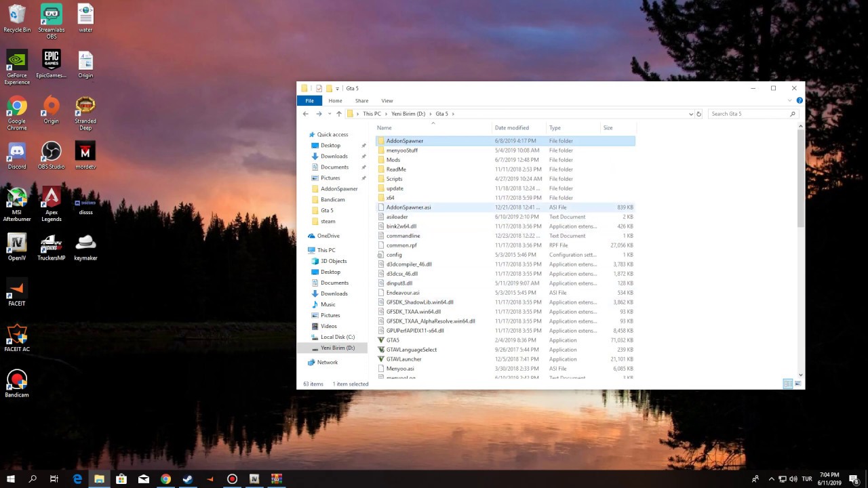Show hidden icons in the system tray
The width and height of the screenshot is (868, 488).
coord(772,479)
